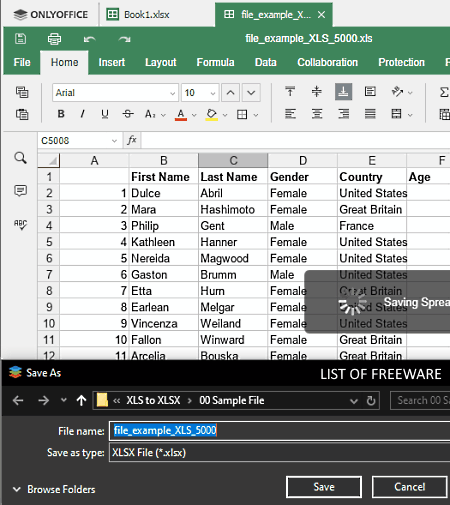This screenshot has height=505, width=450.
Task: Click the Merge and Center icon
Action: click(x=396, y=114)
